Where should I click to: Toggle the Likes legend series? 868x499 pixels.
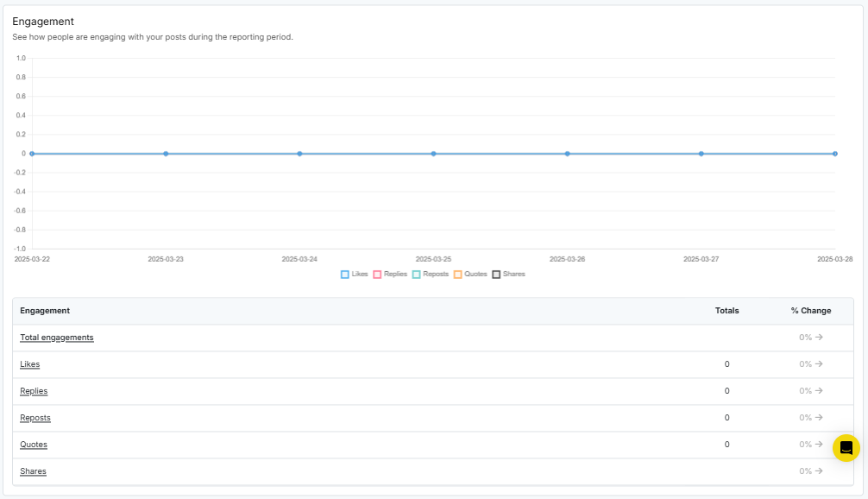[355, 275]
